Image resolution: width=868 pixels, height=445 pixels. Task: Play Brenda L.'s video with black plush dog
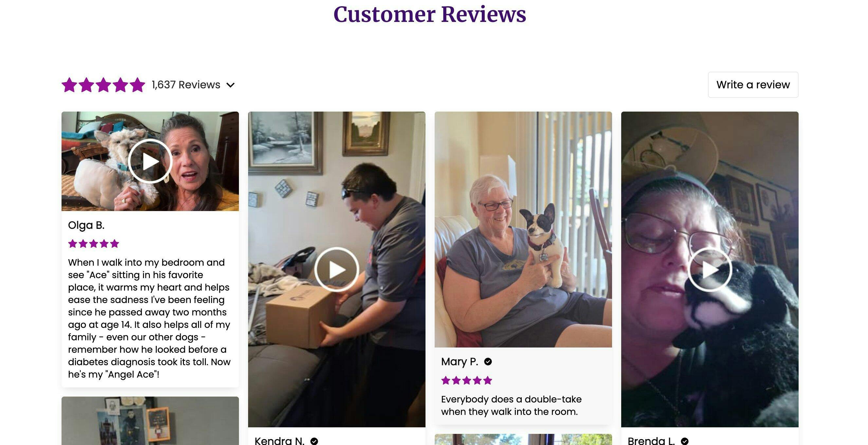coord(710,269)
